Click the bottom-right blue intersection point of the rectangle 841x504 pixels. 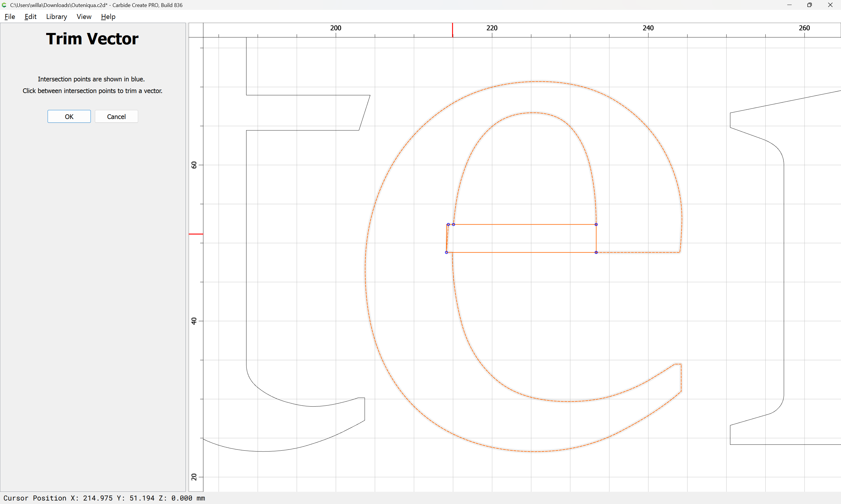click(x=596, y=252)
